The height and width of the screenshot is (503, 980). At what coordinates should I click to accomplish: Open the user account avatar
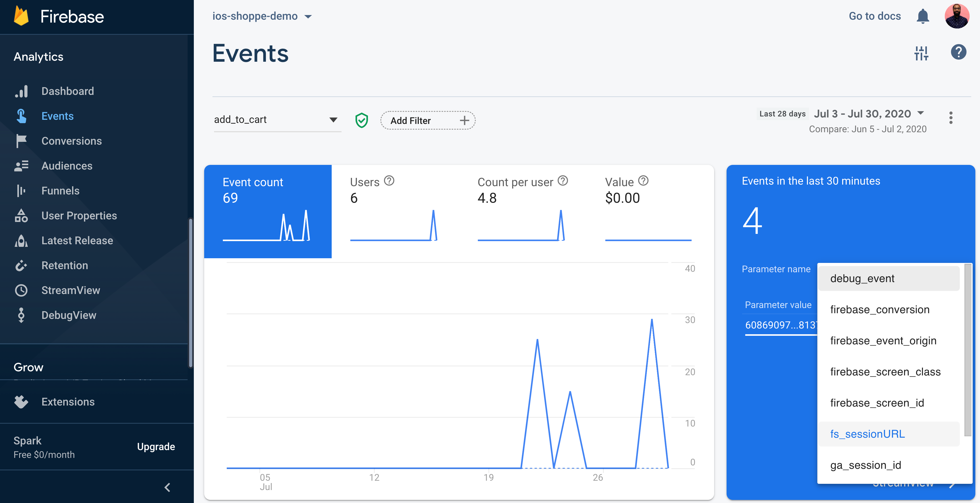957,16
